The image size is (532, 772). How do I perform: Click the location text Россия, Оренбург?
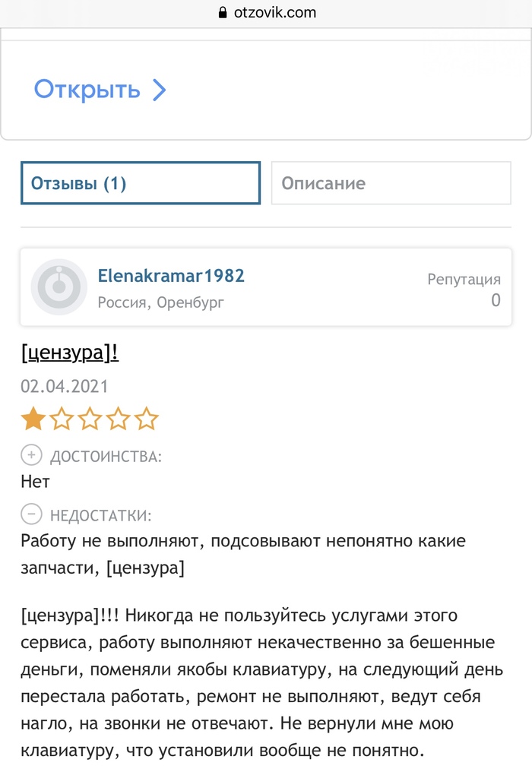161,302
